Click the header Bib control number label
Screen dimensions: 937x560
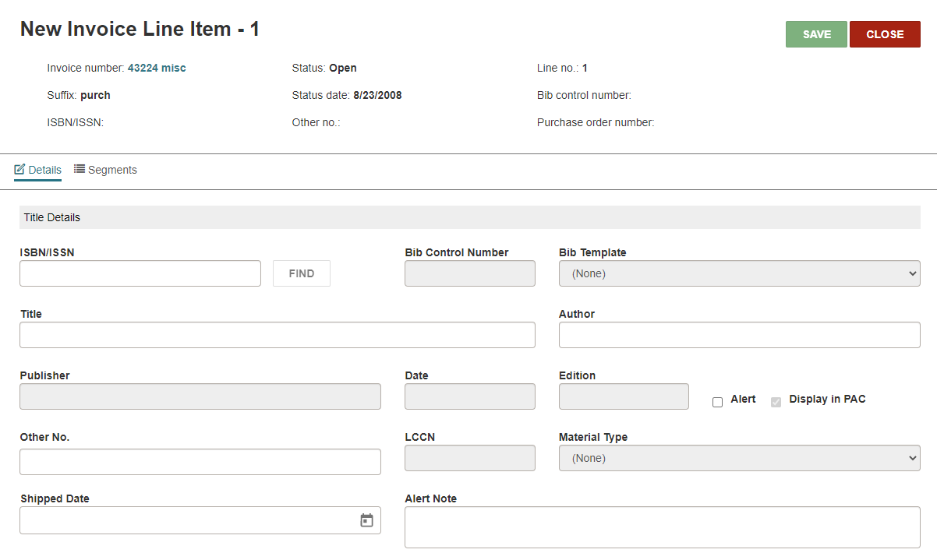tap(584, 95)
